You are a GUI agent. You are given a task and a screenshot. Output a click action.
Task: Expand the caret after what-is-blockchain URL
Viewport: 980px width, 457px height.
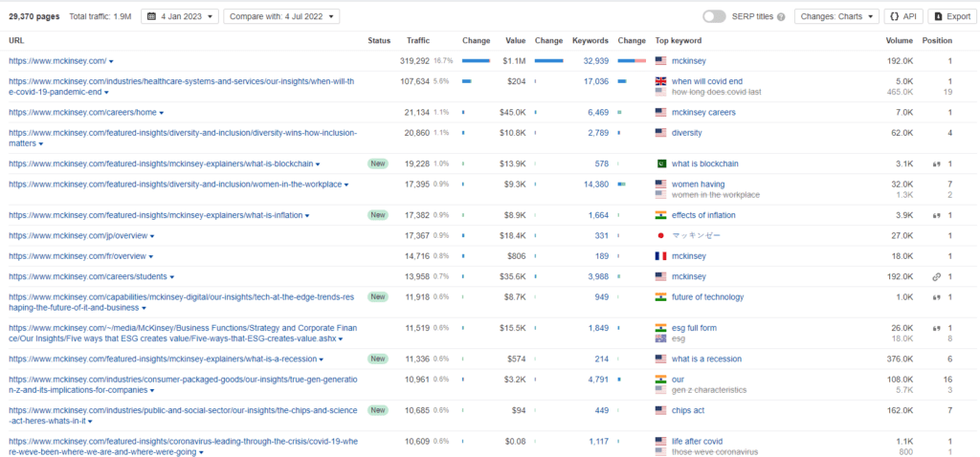click(x=318, y=164)
